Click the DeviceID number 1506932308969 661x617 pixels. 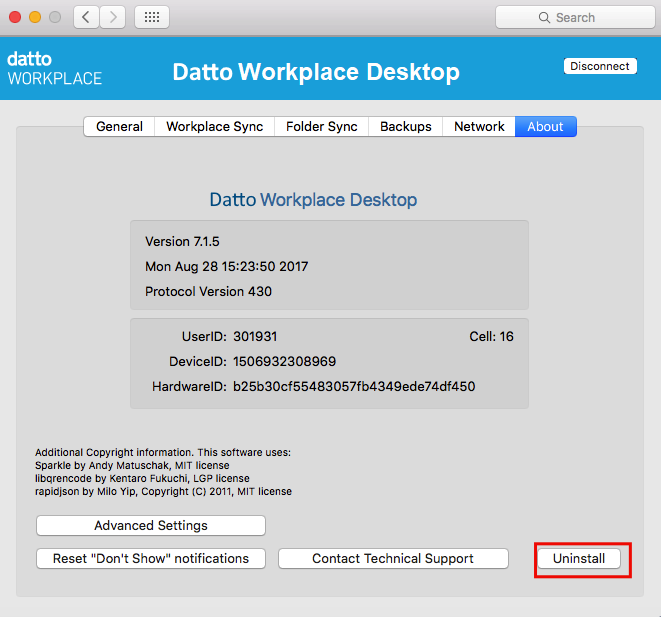point(284,361)
